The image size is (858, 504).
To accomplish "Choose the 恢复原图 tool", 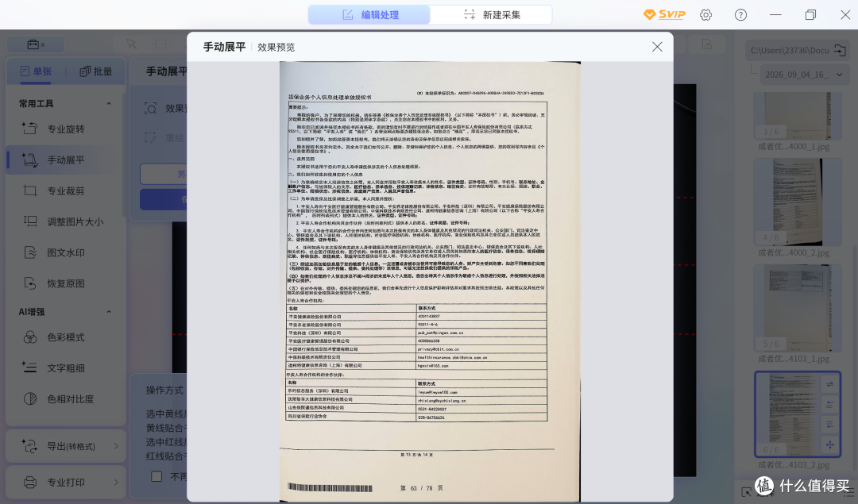I will (x=65, y=283).
